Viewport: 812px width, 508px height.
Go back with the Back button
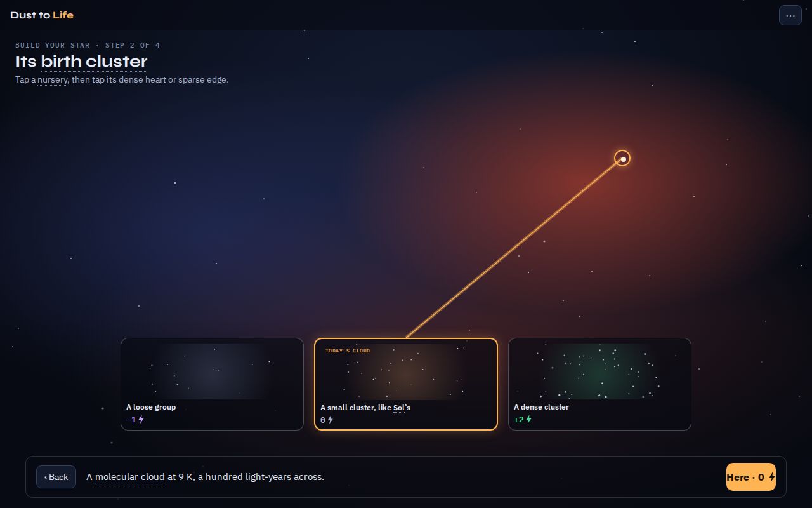[56, 477]
